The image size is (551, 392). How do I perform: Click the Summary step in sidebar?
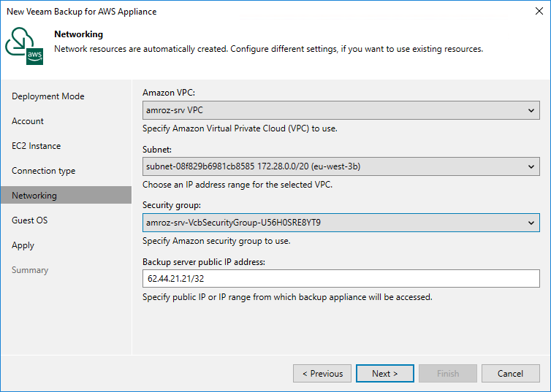[30, 270]
